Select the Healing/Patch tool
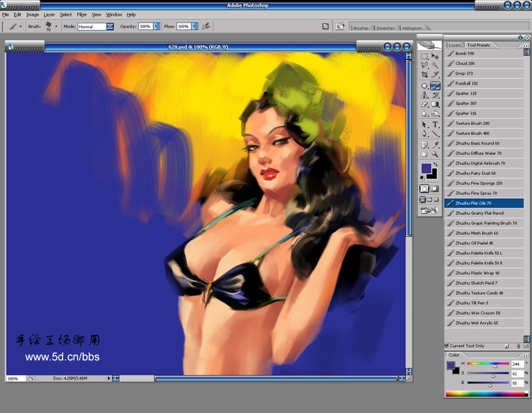Image resolution: width=532 pixels, height=413 pixels. [424, 86]
